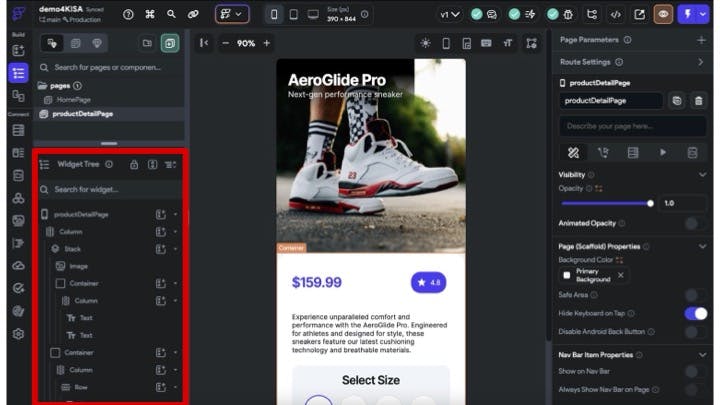Collapse the Visibility section
Image resolution: width=720 pixels, height=405 pixels.
click(702, 175)
